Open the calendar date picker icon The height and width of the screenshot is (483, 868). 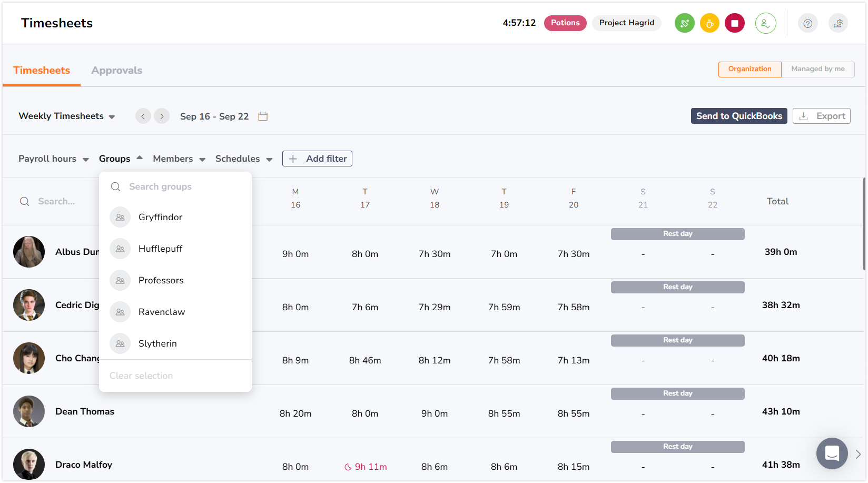(263, 116)
